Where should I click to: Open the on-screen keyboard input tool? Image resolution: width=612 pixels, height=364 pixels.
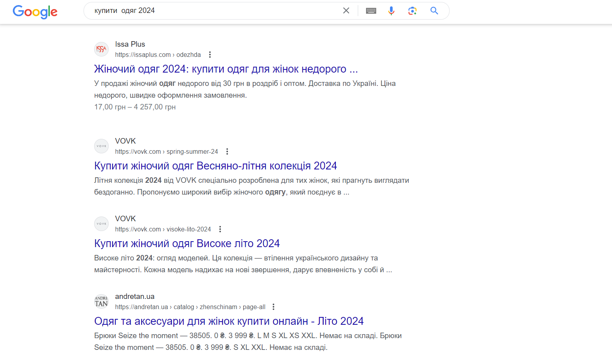point(371,11)
